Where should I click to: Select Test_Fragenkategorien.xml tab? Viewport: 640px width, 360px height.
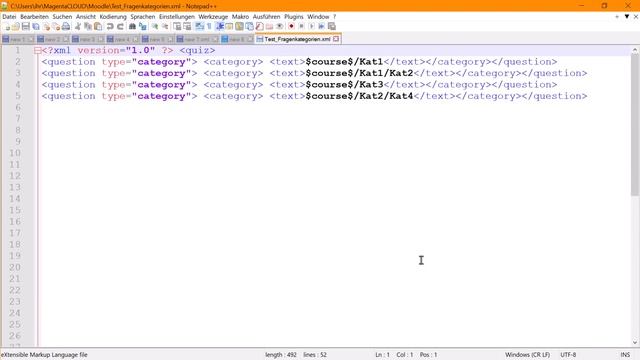[x=297, y=39]
